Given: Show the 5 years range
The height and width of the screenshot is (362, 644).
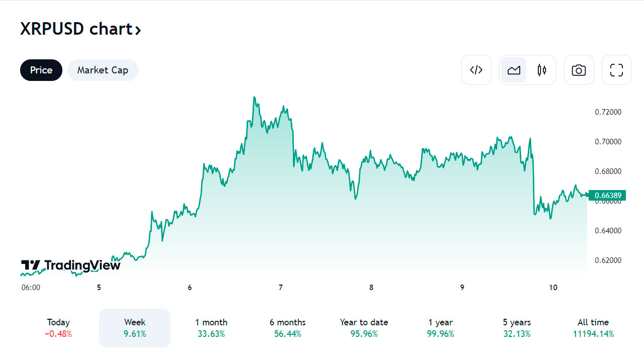Looking at the screenshot, I should coord(517,328).
